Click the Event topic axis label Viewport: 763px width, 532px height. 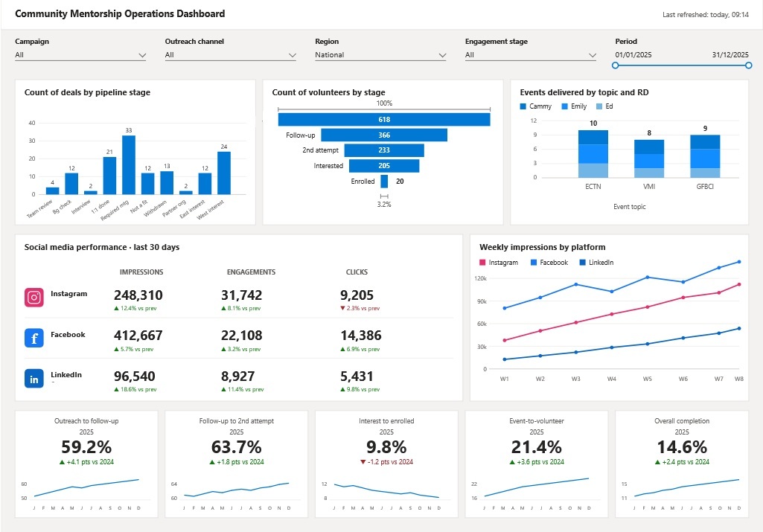pos(630,207)
